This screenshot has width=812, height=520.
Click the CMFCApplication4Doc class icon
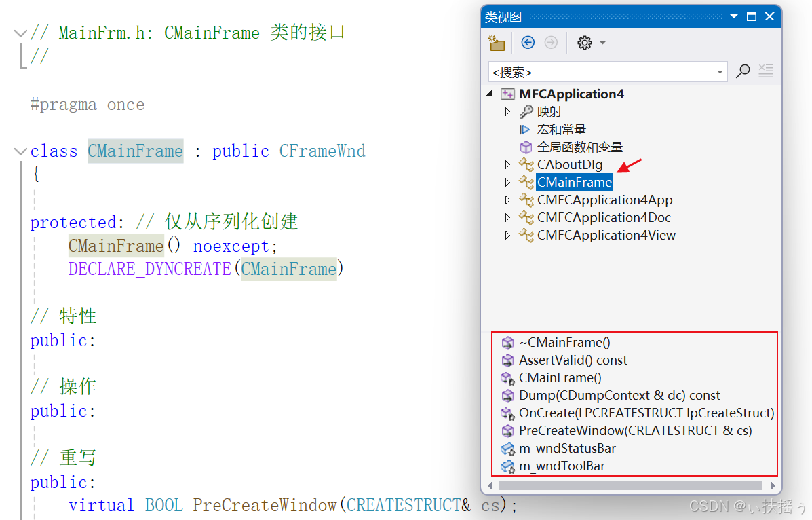point(526,218)
